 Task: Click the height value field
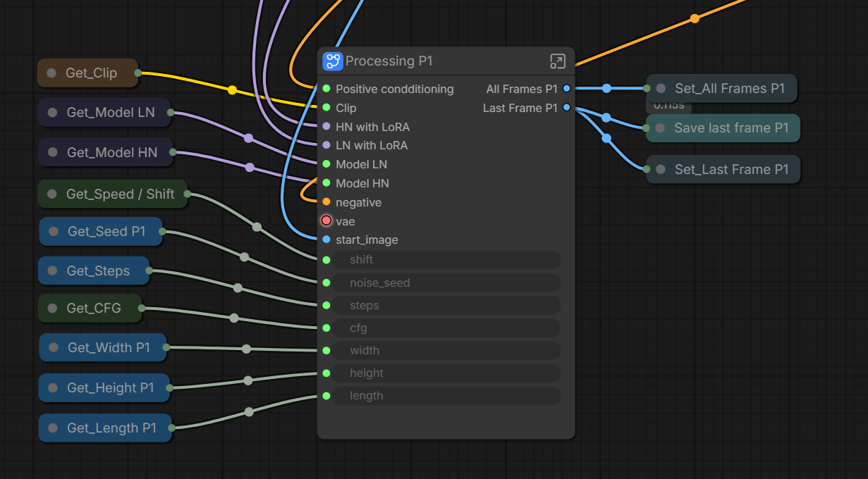point(447,373)
